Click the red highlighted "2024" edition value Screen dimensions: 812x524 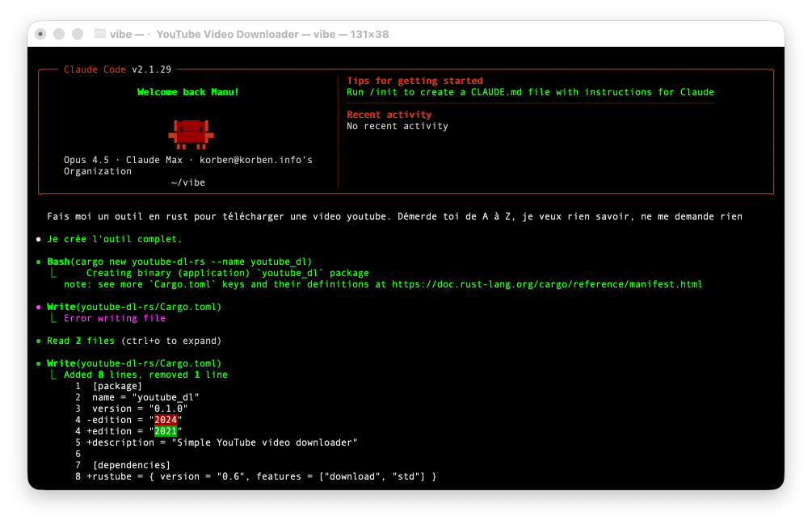click(166, 420)
